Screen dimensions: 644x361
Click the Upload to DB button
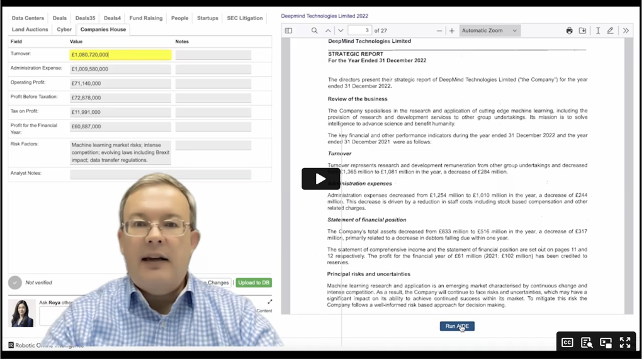(255, 284)
